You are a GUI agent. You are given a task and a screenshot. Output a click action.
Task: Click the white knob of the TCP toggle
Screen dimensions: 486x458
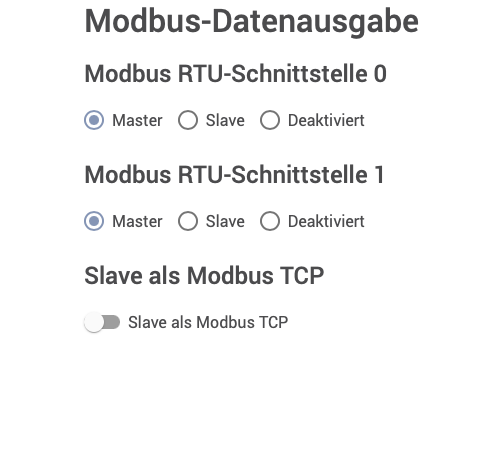(94, 322)
